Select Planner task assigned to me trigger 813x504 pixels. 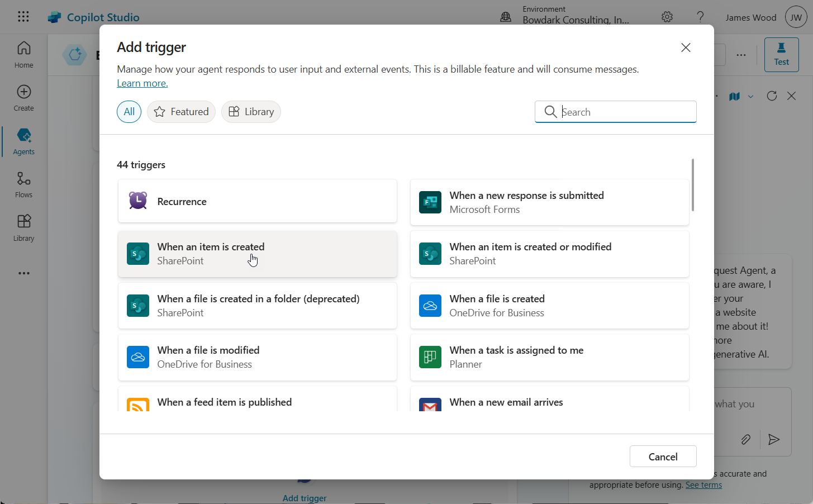point(550,357)
